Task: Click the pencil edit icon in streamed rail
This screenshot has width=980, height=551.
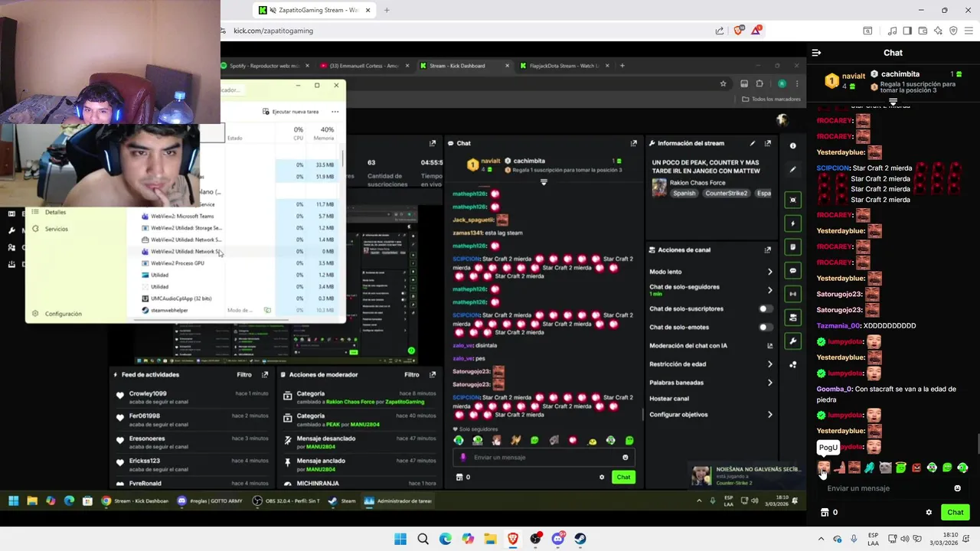Action: [x=793, y=169]
